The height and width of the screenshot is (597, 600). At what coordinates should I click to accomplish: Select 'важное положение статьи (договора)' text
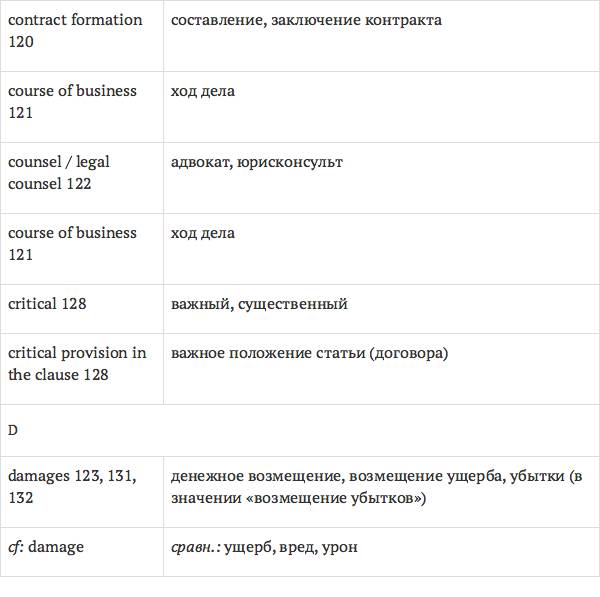point(309,353)
